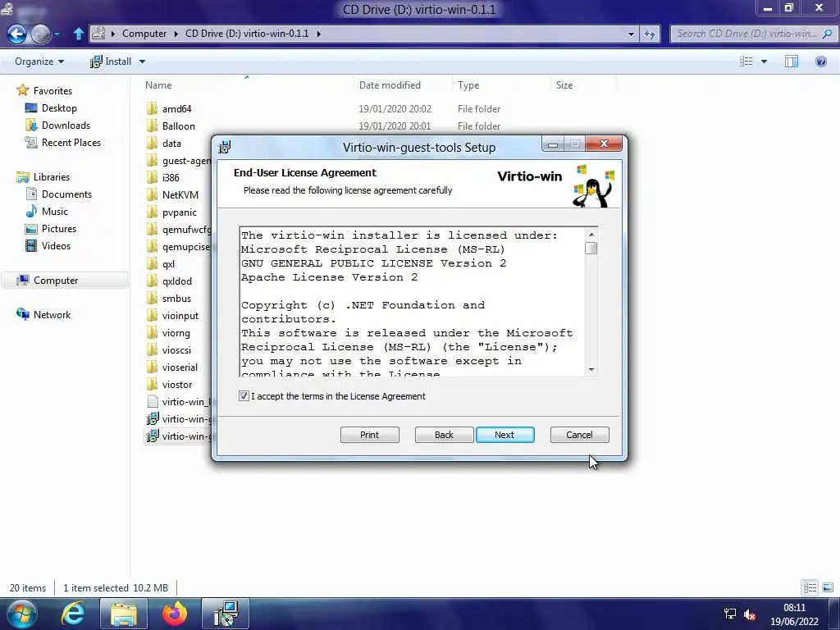
Task: Click the setup dialog title bar icon
Action: [x=225, y=146]
